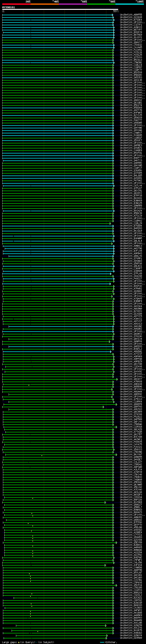Screen dimensions: 146x644
Task: Open hit UniRef100_B9SEY9
Action: click(131, 32)
